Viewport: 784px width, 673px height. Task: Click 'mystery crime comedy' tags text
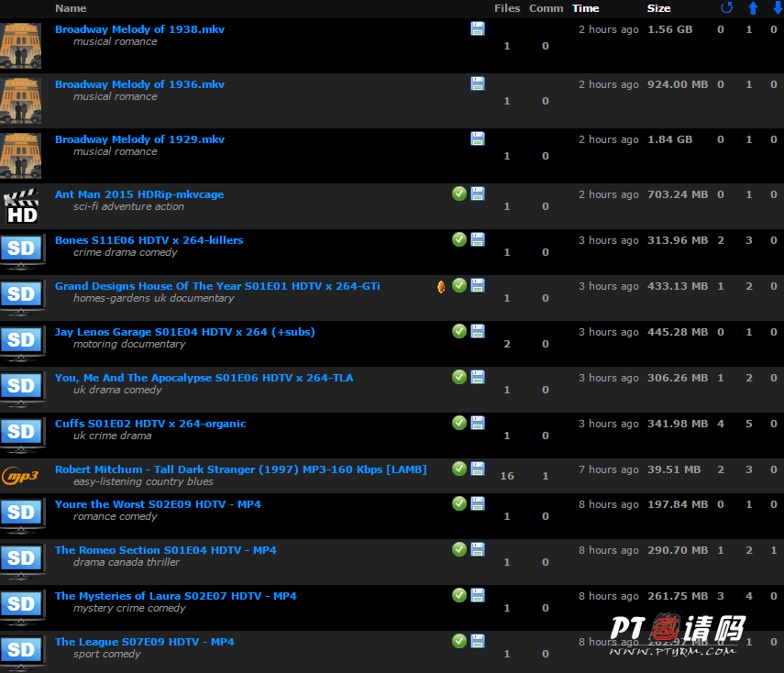coord(129,608)
